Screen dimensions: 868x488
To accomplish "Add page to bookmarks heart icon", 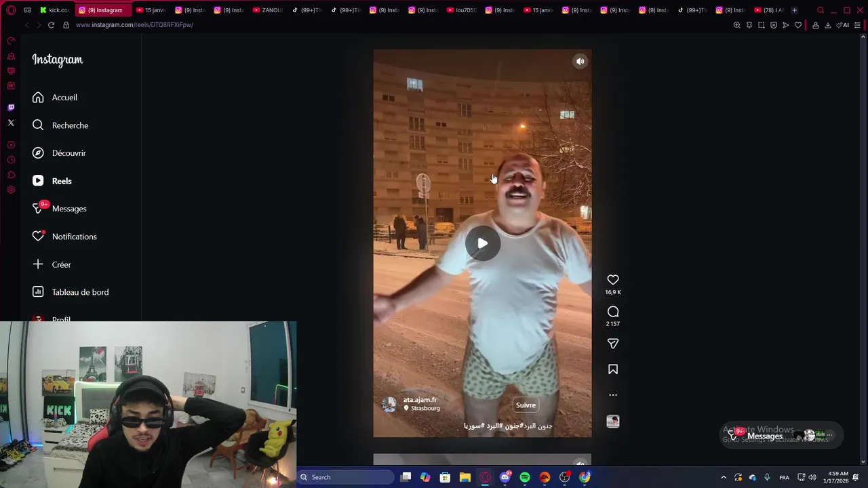I will tap(798, 25).
